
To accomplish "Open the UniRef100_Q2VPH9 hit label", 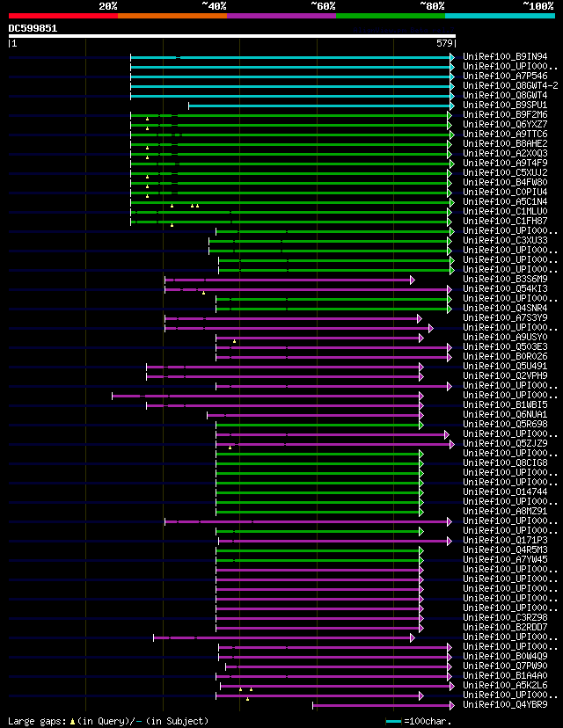I will [505, 376].
